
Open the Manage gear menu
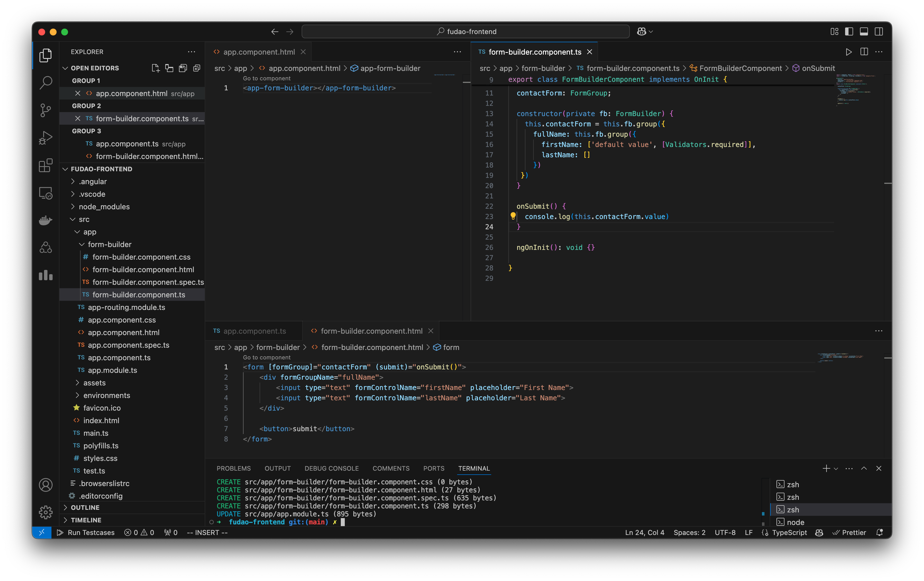coord(46,512)
